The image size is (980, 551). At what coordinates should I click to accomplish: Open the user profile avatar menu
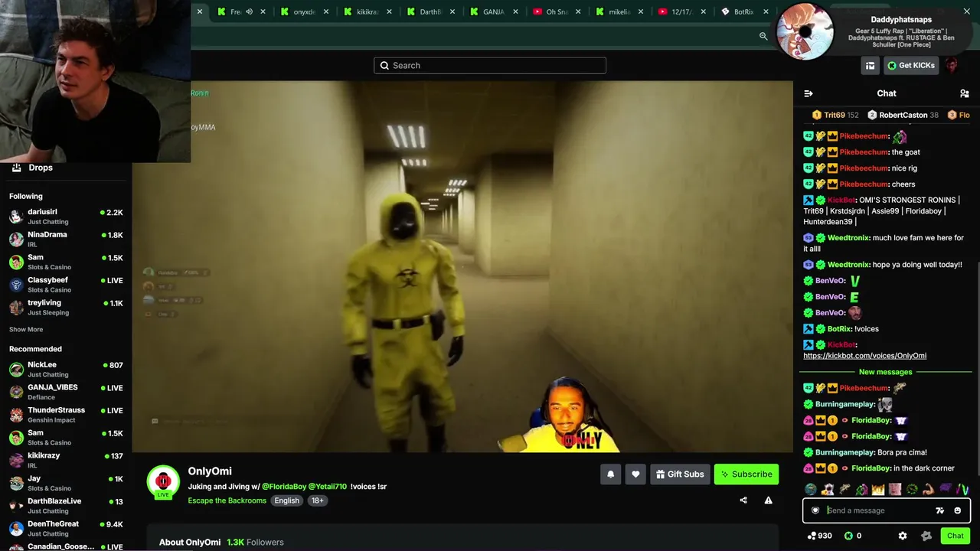point(951,66)
